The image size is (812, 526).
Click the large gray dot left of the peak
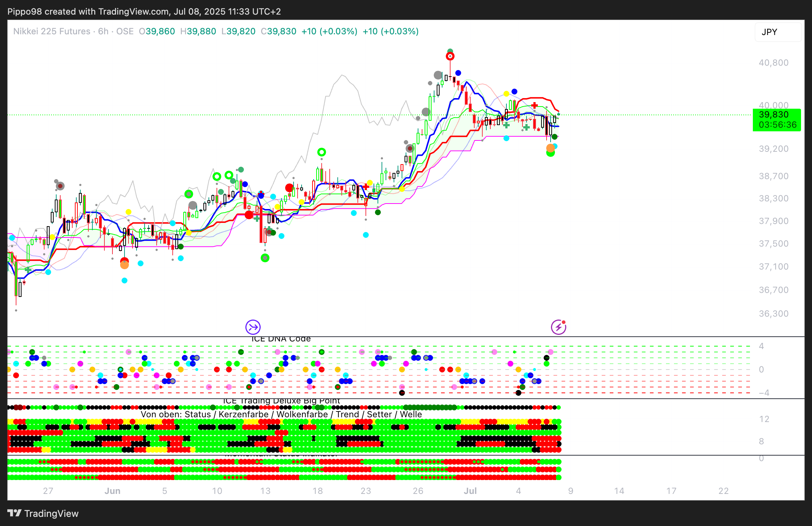coord(438,75)
